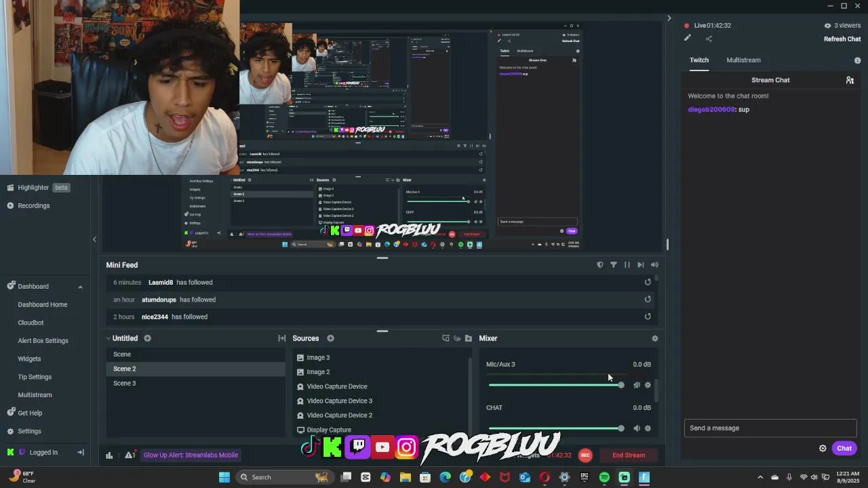Replay the Lasmid8 follow alert
This screenshot has height=488, width=868.
pos(648,282)
